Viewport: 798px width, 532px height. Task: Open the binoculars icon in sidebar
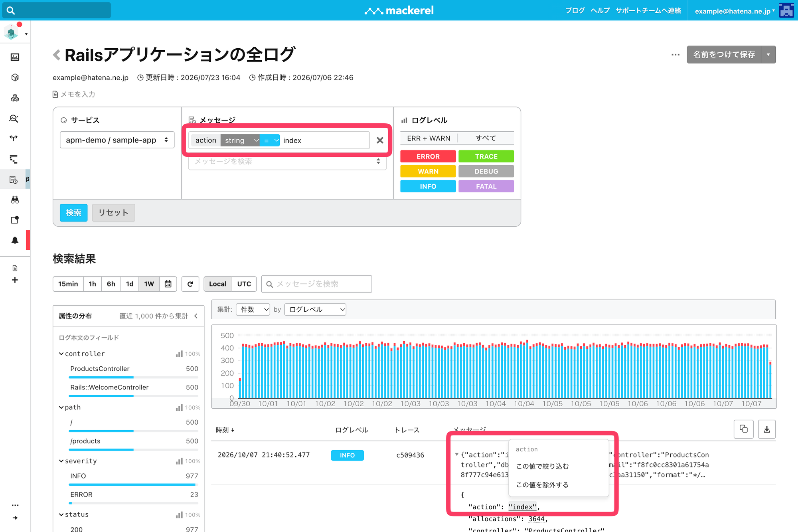coord(15,200)
